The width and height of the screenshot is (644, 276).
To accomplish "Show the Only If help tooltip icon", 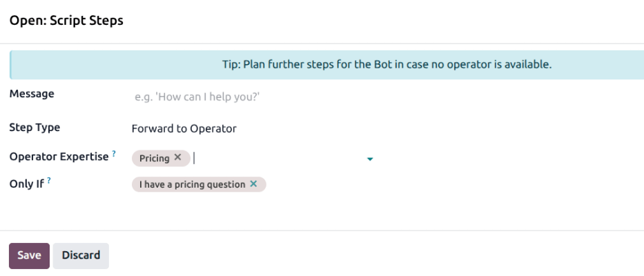I will (x=50, y=181).
